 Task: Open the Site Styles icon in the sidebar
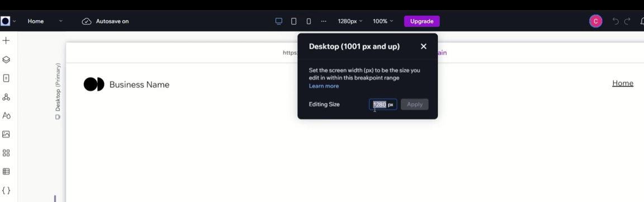(6, 97)
